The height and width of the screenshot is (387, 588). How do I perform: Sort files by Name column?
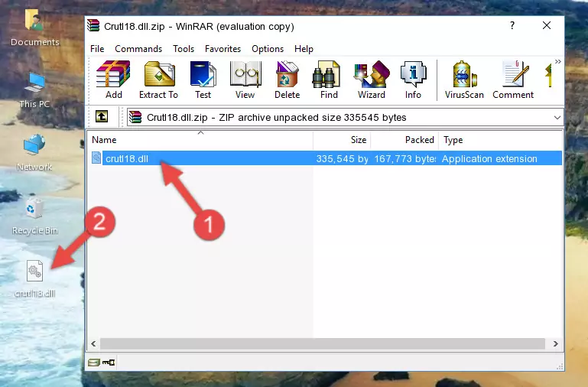[x=200, y=140]
